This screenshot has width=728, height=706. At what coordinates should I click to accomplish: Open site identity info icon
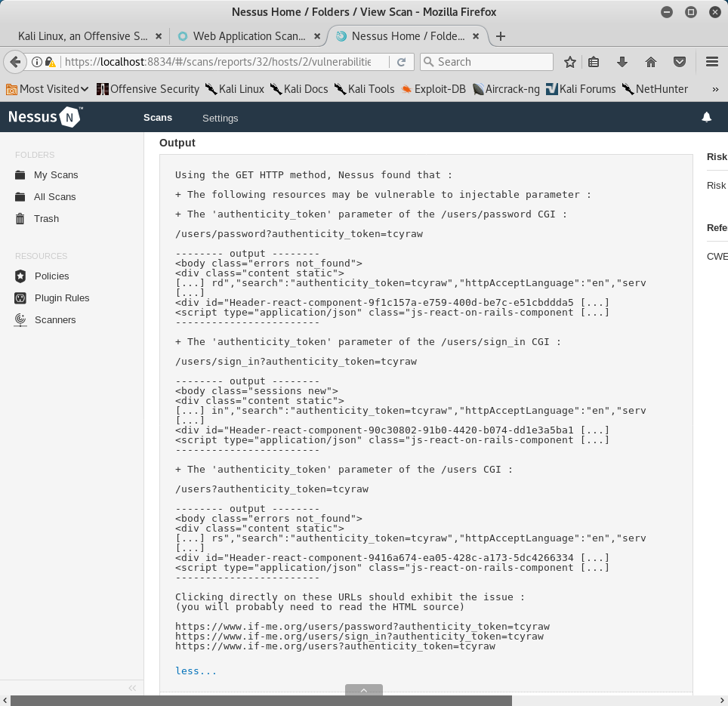point(37,62)
